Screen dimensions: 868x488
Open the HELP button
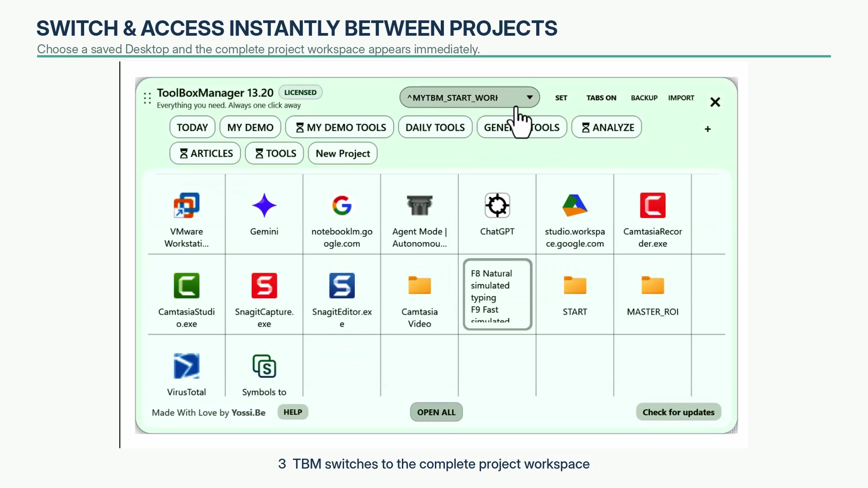pos(293,412)
